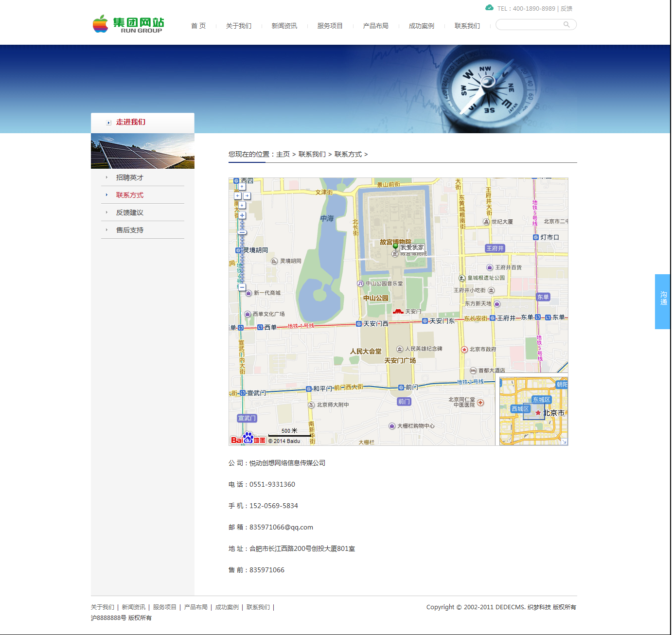
Task: Open the 沟通 side chat tab
Action: tap(663, 301)
